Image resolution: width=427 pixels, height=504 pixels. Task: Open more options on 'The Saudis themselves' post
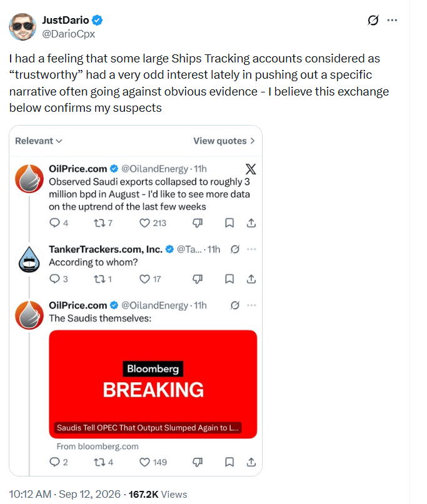pos(251,305)
